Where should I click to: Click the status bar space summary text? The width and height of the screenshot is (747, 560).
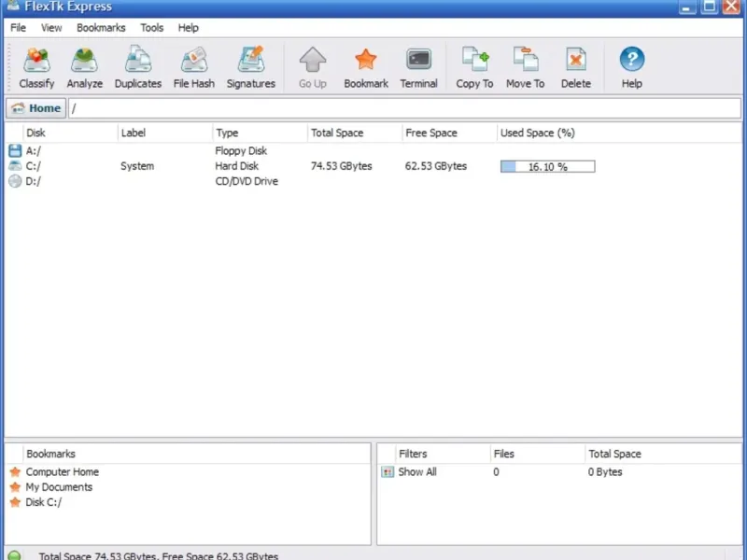click(158, 555)
